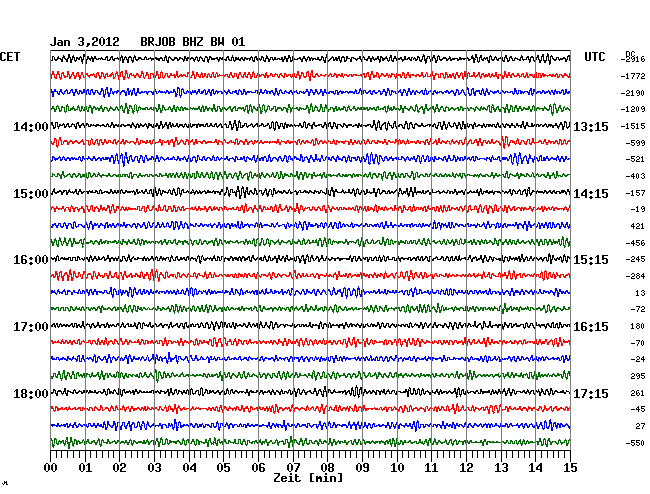Click the DC offset value "13"
Screen dimensions: 650x494
pyautogui.click(x=640, y=293)
